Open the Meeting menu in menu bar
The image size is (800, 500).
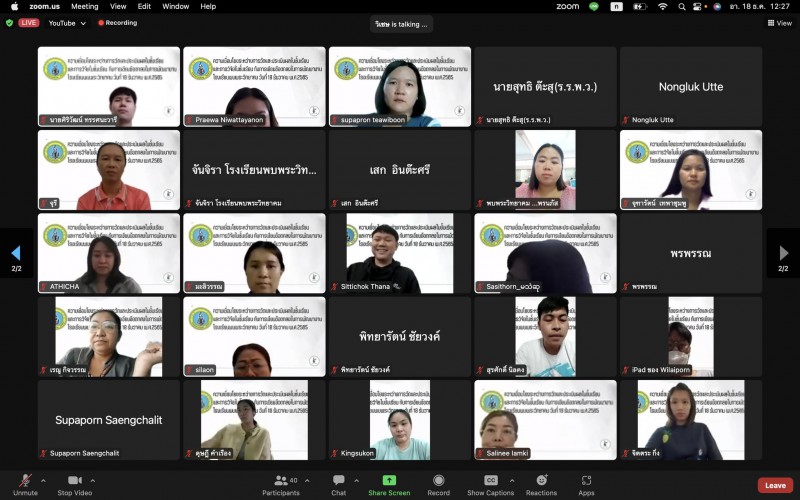pyautogui.click(x=85, y=6)
